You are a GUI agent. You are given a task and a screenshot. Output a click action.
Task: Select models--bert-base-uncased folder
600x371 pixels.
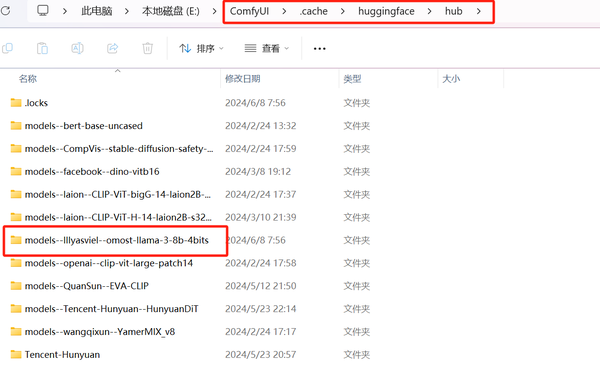click(x=83, y=126)
